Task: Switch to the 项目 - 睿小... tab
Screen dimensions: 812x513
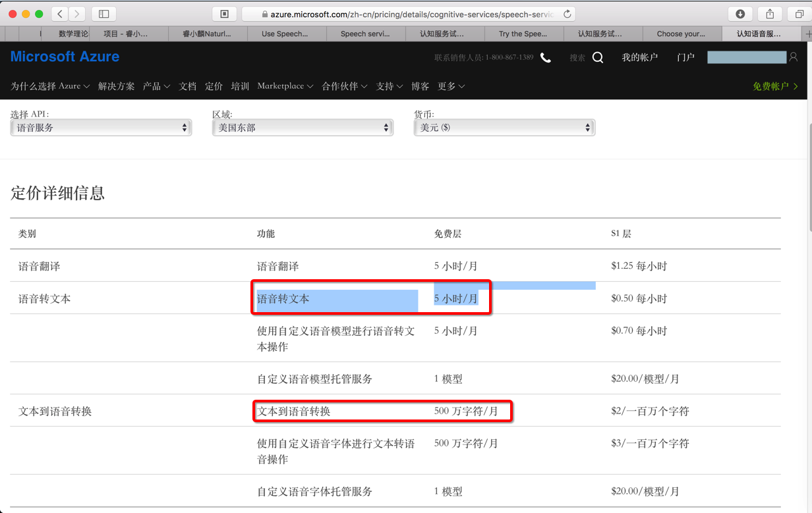Action: [129, 34]
